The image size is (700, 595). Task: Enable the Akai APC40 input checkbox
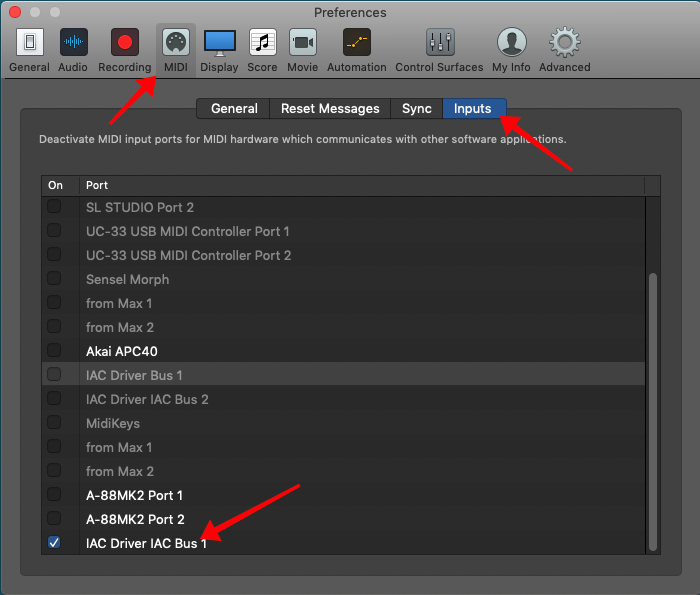pyautogui.click(x=54, y=350)
